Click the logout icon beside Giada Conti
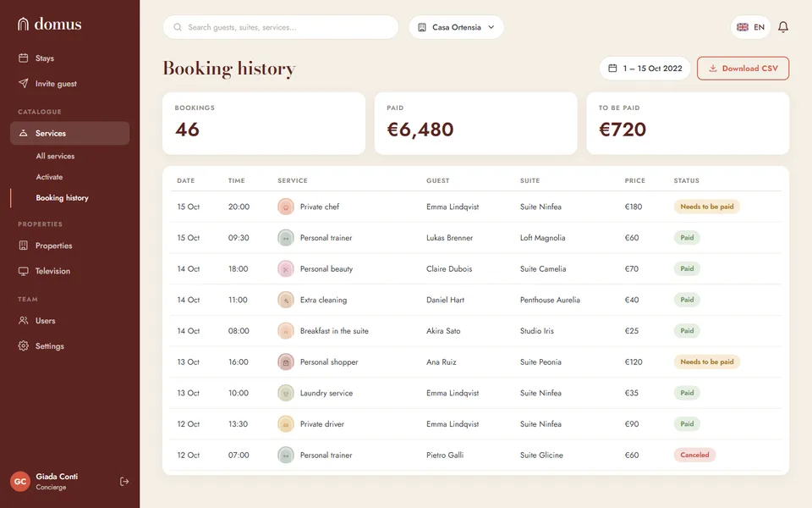 tap(124, 482)
